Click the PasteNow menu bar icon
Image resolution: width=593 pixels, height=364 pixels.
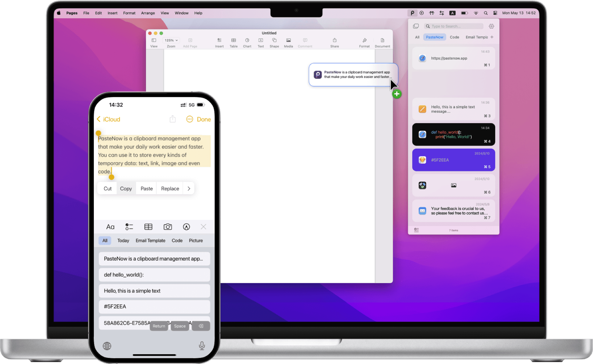(x=412, y=13)
